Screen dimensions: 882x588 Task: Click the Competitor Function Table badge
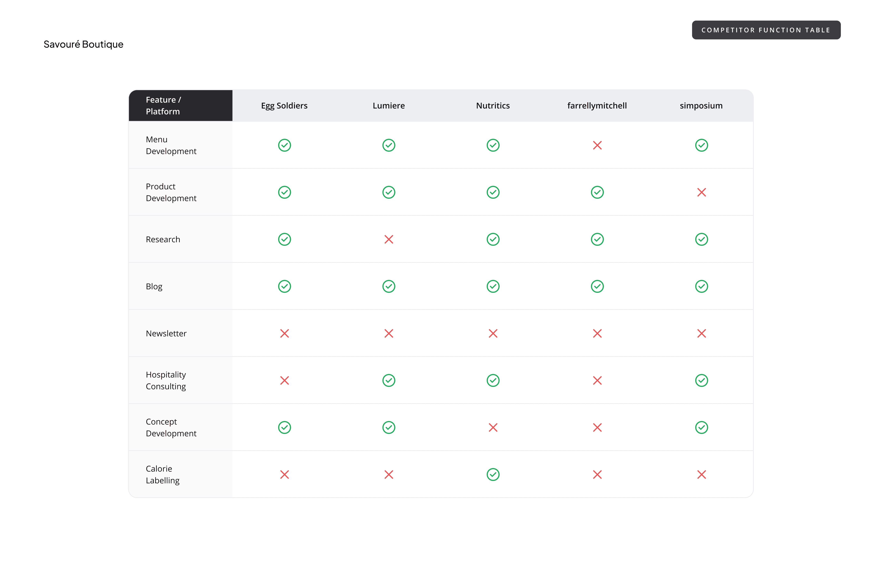(x=766, y=30)
